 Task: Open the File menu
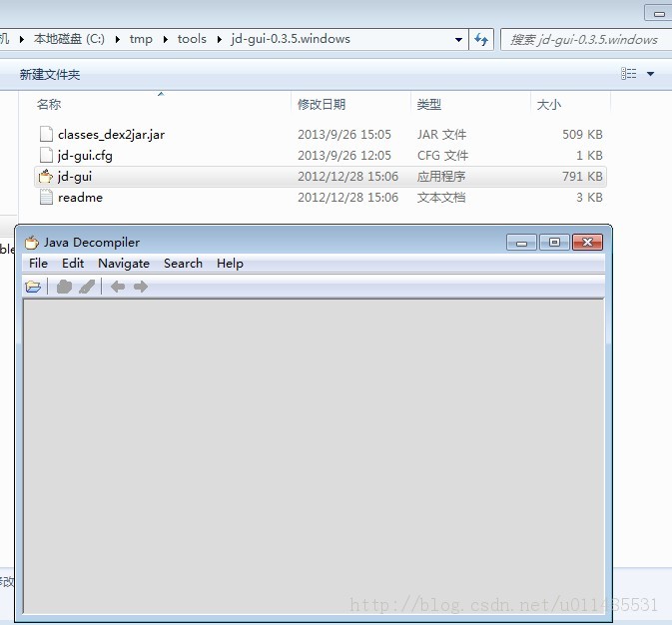(x=38, y=264)
